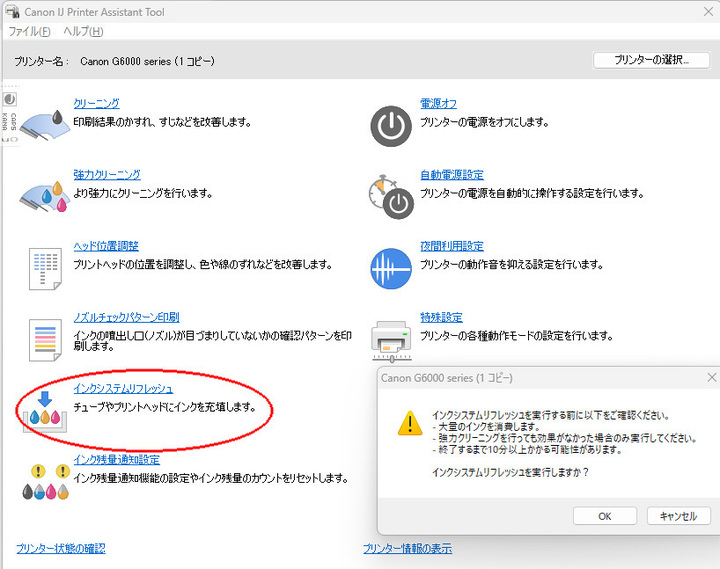Open the プリンター状態の確認 link
Image resolution: width=720 pixels, height=569 pixels.
[61, 548]
